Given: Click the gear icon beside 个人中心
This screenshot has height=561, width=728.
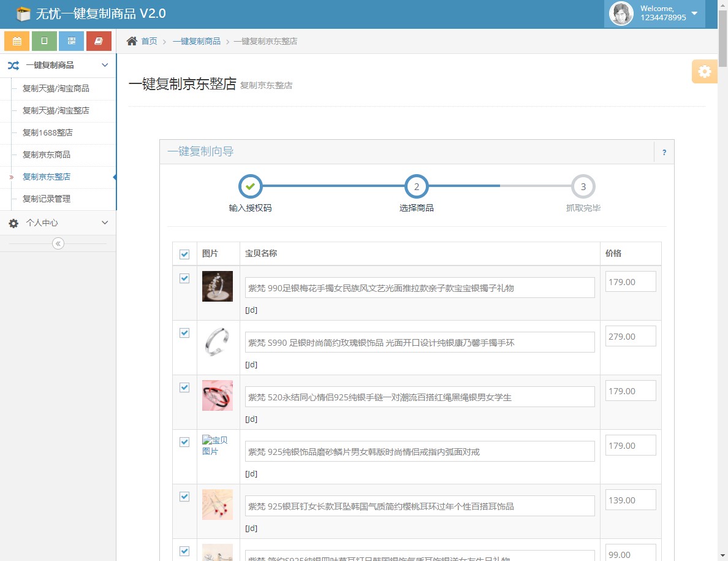Looking at the screenshot, I should [13, 223].
